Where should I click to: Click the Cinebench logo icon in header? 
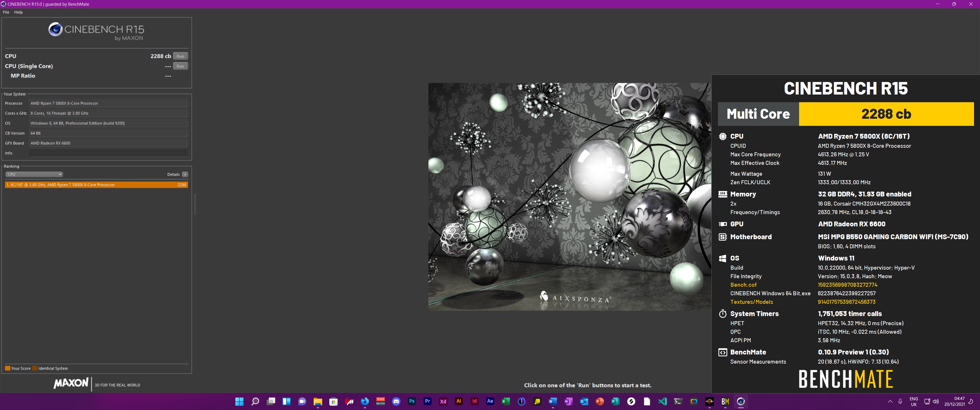55,29
